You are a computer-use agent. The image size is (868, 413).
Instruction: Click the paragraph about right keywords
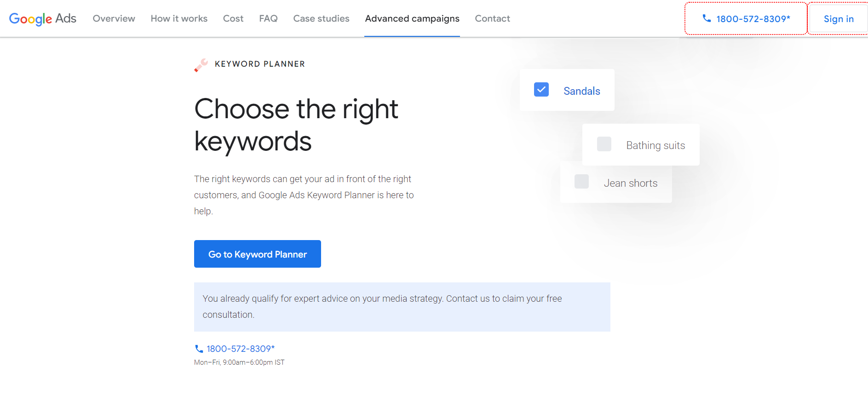pos(304,195)
